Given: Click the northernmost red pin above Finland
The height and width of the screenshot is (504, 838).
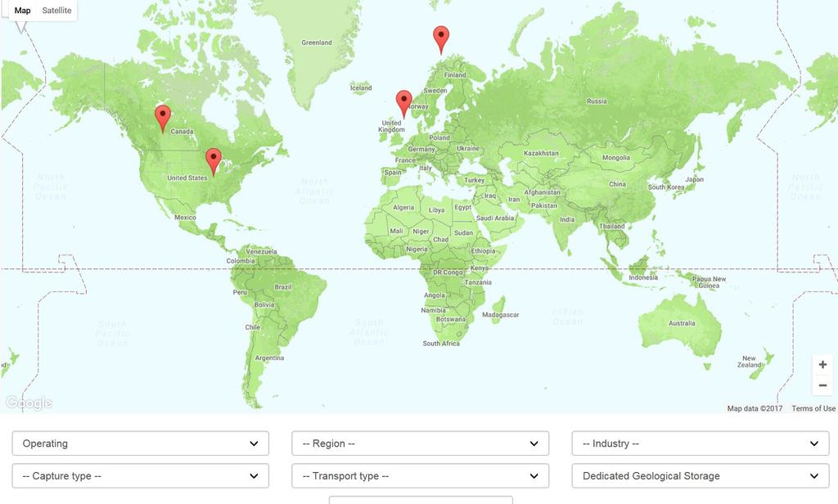Looking at the screenshot, I should [x=441, y=39].
